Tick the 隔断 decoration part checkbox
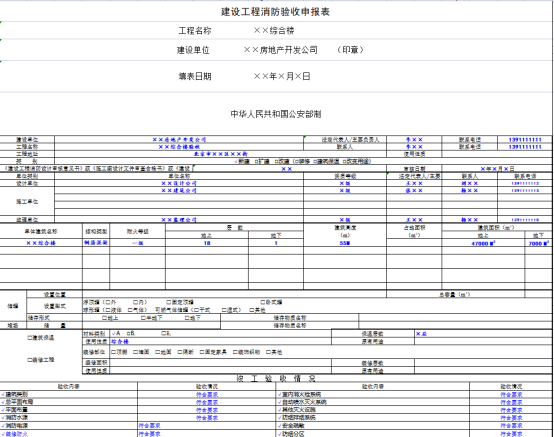 pyautogui.click(x=179, y=352)
